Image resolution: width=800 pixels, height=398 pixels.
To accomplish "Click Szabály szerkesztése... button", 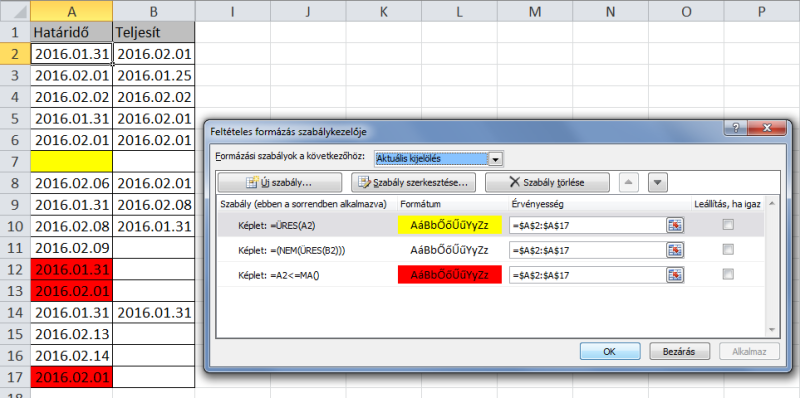I will [x=413, y=182].
